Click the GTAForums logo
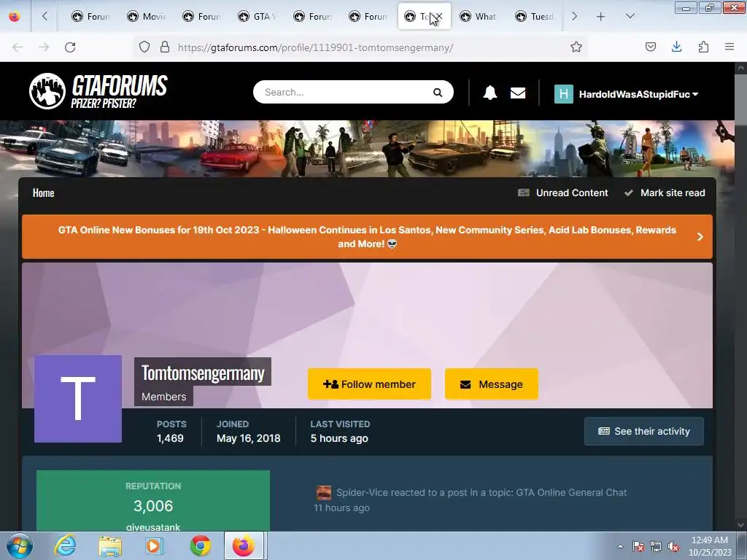Viewport: 747px width, 560px height. pyautogui.click(x=98, y=91)
